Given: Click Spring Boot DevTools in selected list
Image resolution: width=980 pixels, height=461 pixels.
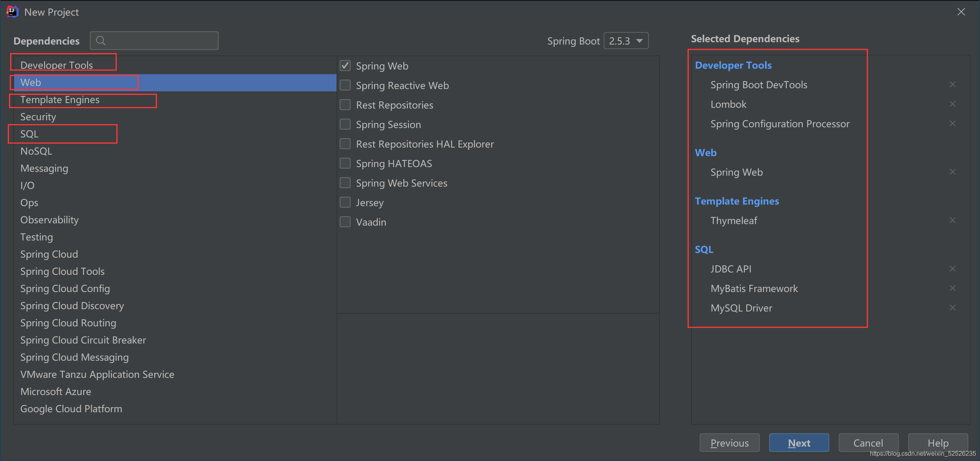Looking at the screenshot, I should [x=759, y=85].
